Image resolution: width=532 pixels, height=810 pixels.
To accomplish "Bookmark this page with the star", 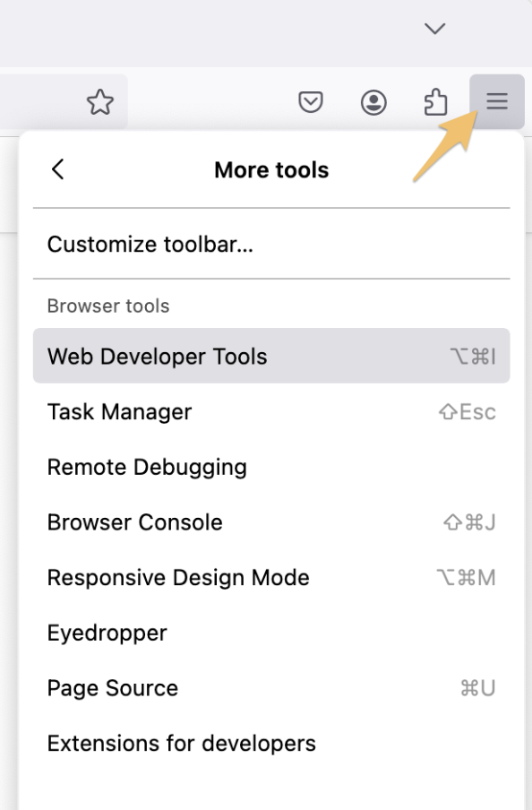I will pyautogui.click(x=99, y=102).
